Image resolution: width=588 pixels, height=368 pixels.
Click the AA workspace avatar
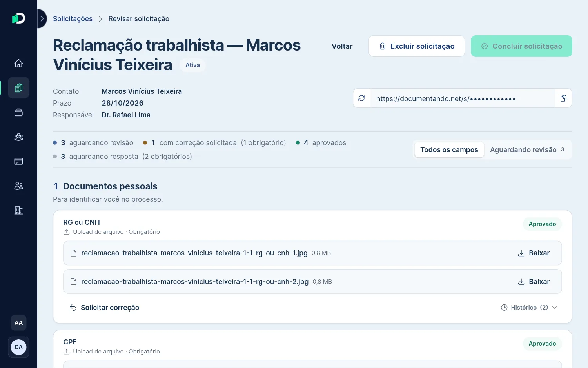[18, 323]
